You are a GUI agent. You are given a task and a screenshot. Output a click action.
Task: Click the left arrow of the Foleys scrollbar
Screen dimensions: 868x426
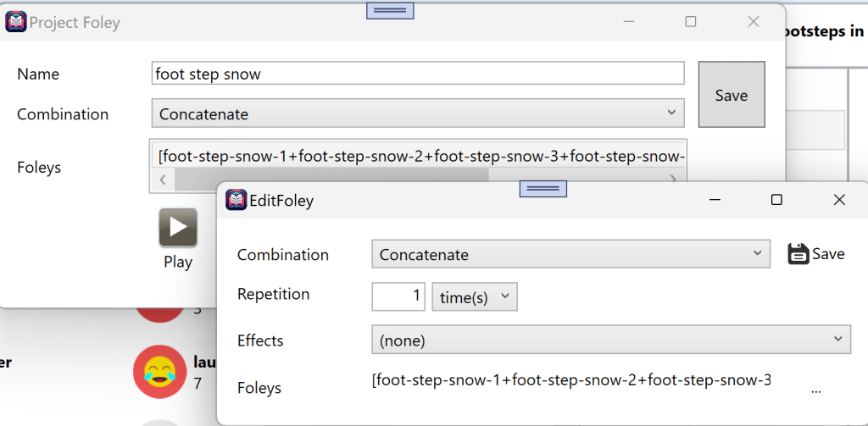[x=161, y=178]
